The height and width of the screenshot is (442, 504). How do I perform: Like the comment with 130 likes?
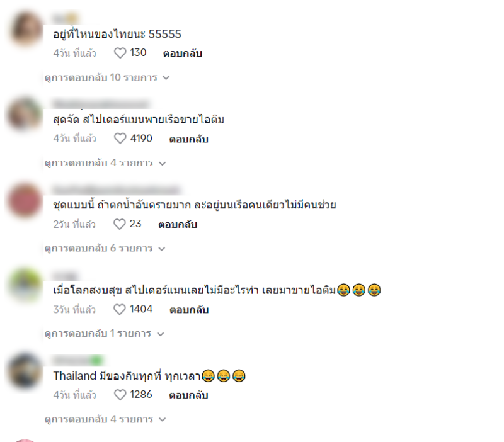[120, 53]
